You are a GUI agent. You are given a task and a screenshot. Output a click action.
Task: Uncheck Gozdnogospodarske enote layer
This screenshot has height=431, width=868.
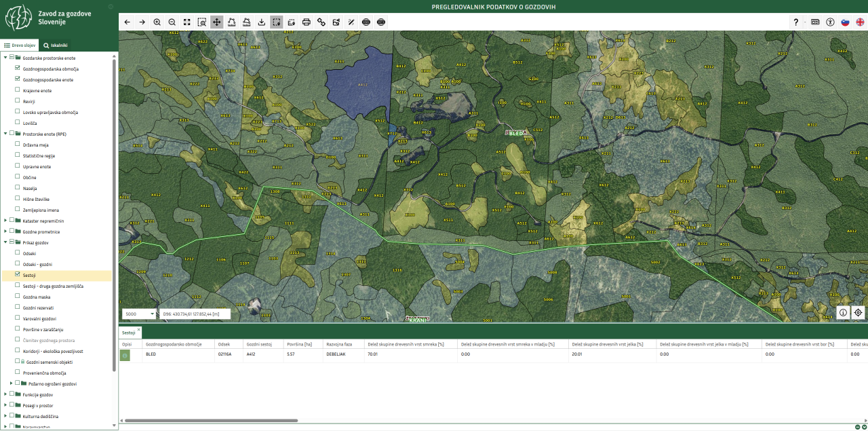pyautogui.click(x=18, y=79)
